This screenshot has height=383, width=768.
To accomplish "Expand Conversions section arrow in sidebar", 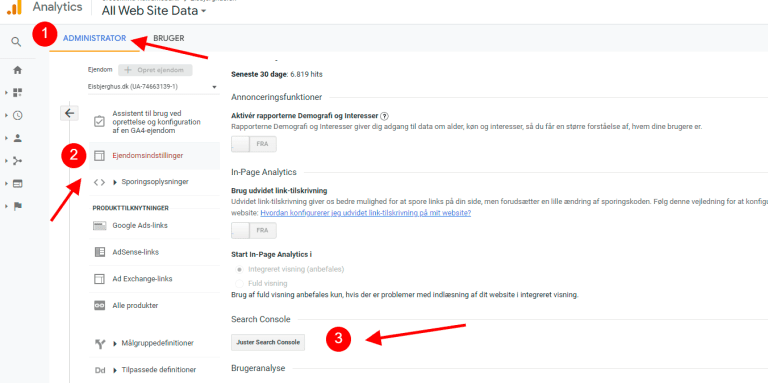I will (x=6, y=206).
